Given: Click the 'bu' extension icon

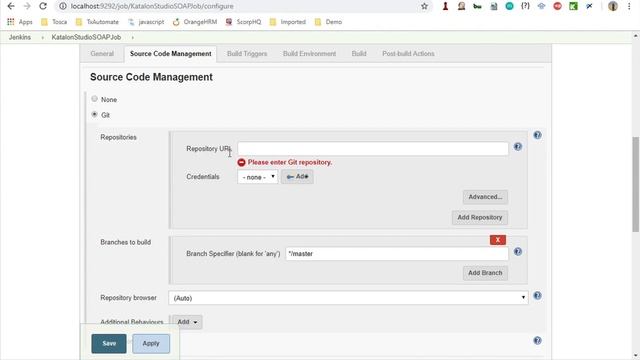Looking at the screenshot, I should (477, 6).
